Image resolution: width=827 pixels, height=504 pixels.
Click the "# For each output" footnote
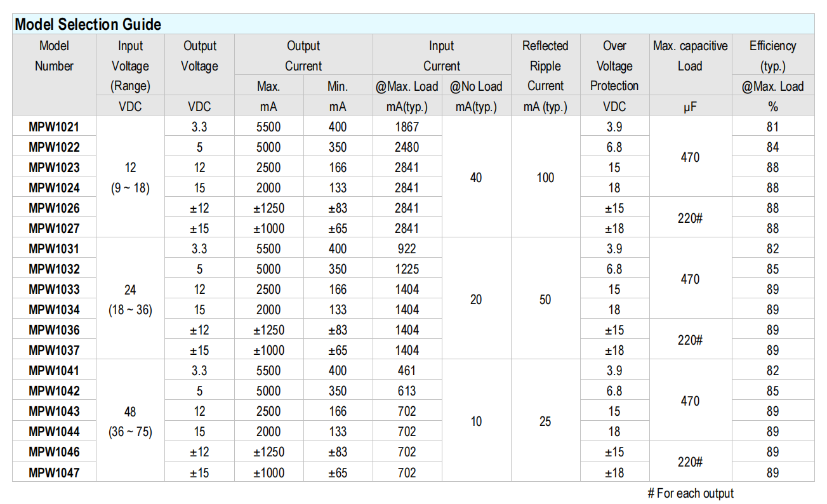[x=690, y=493]
